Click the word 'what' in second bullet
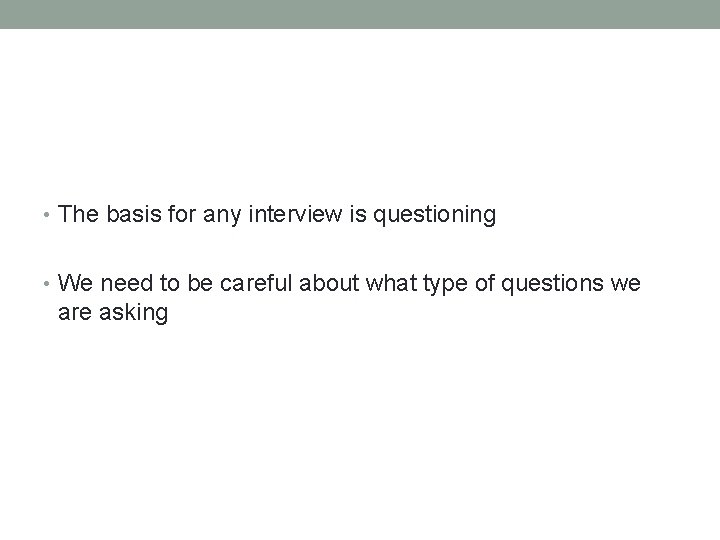Image resolution: width=720 pixels, height=540 pixels. pyautogui.click(x=391, y=283)
